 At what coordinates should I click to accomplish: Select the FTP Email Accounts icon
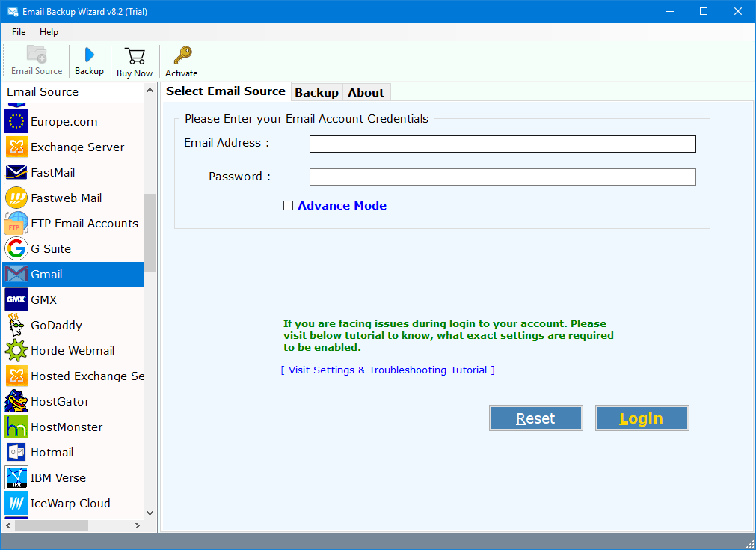pyautogui.click(x=16, y=224)
